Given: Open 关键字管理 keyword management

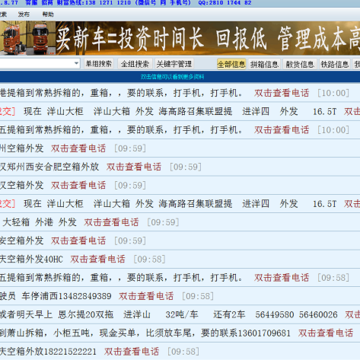Looking at the screenshot, I should [x=174, y=64].
